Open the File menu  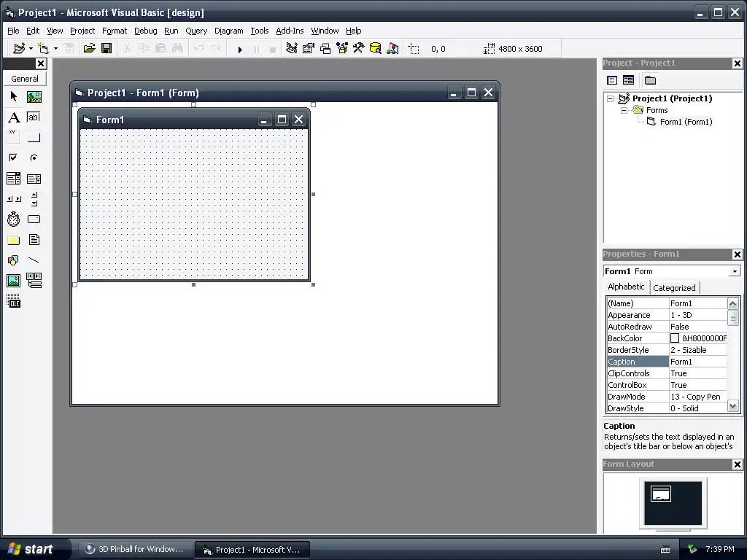point(13,31)
